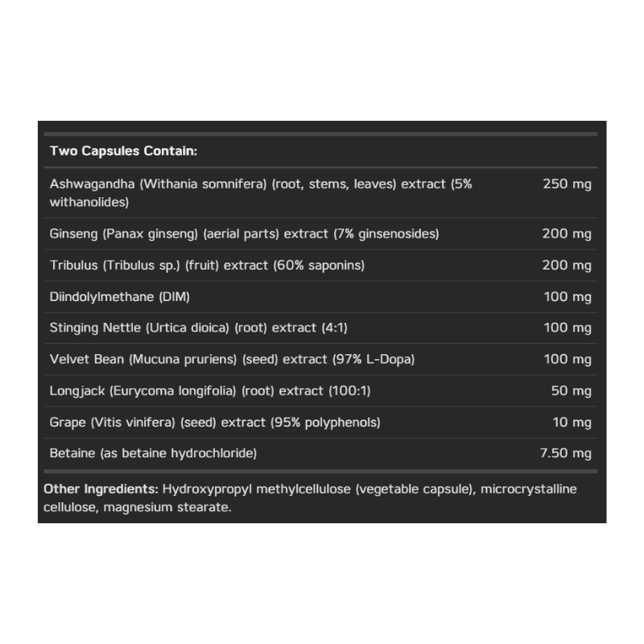Click the 50 mg Longjack amount
The height and width of the screenshot is (644, 644).
(571, 390)
